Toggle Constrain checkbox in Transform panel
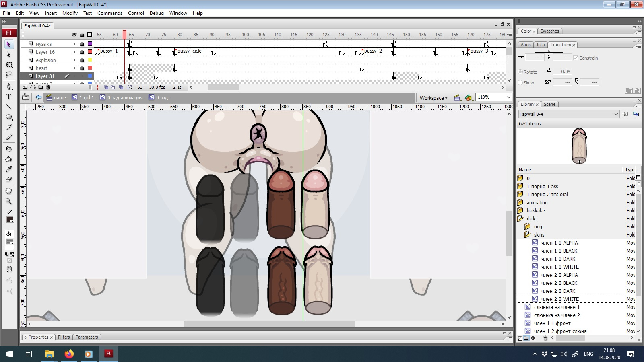 click(x=576, y=58)
